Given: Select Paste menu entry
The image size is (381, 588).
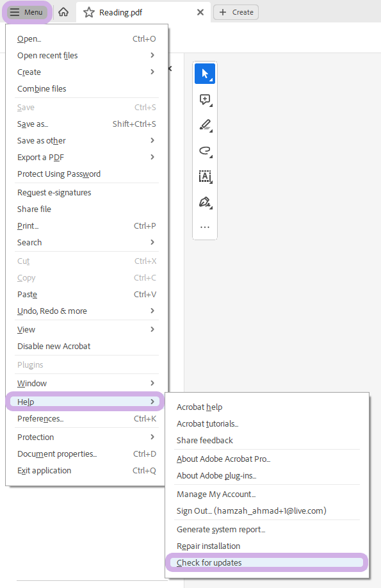Looking at the screenshot, I should coord(86,295).
